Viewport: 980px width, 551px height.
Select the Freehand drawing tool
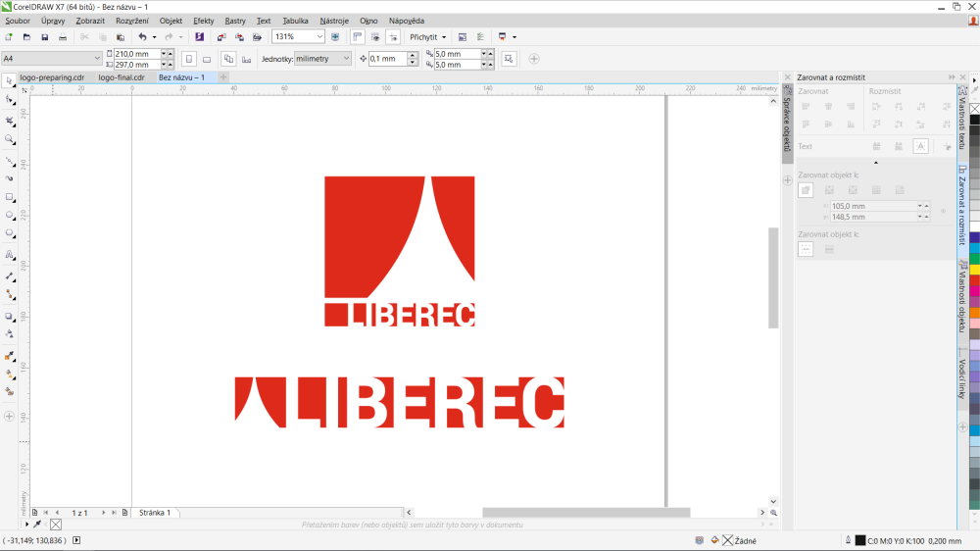(x=9, y=162)
